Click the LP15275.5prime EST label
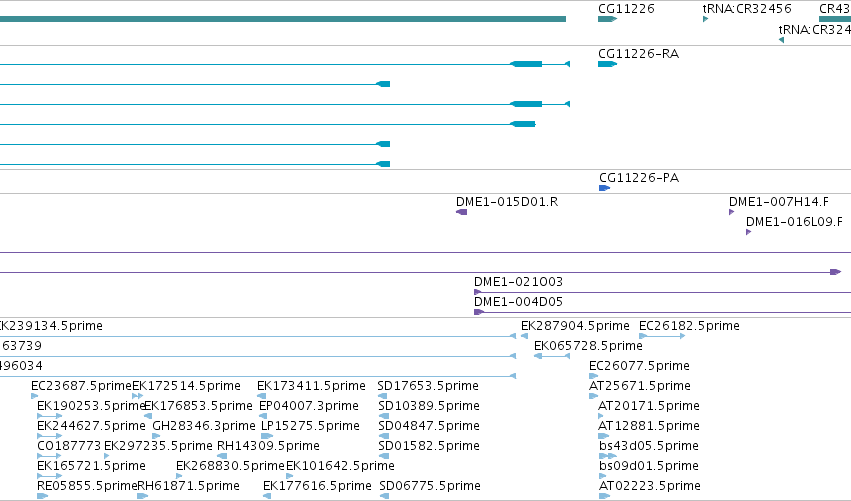This screenshot has width=851, height=501. pyautogui.click(x=310, y=426)
